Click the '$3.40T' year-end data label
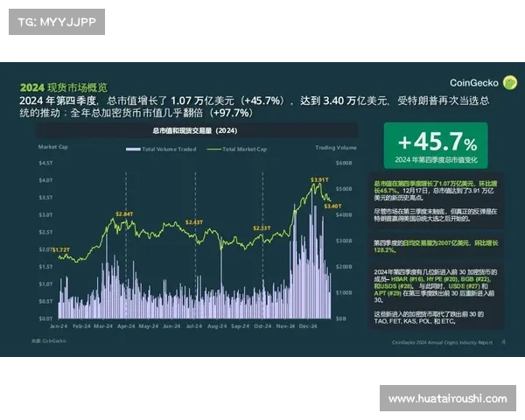 coord(332,206)
